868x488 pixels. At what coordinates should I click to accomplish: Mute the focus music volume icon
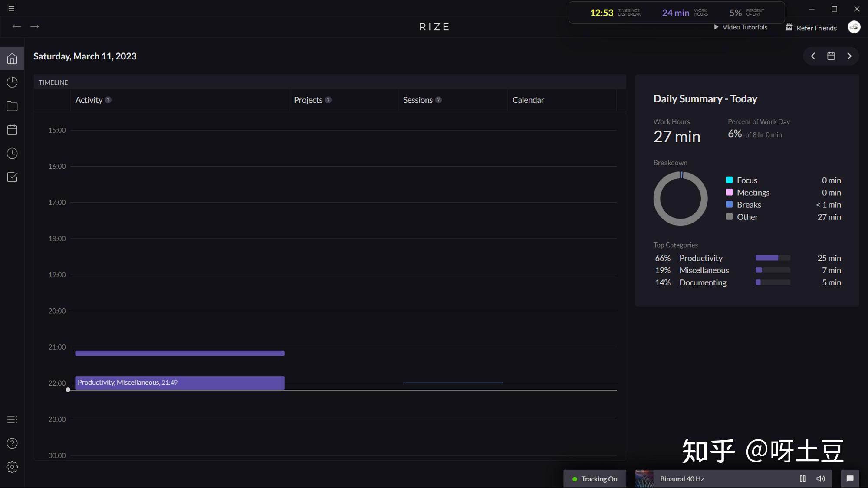[x=820, y=479]
